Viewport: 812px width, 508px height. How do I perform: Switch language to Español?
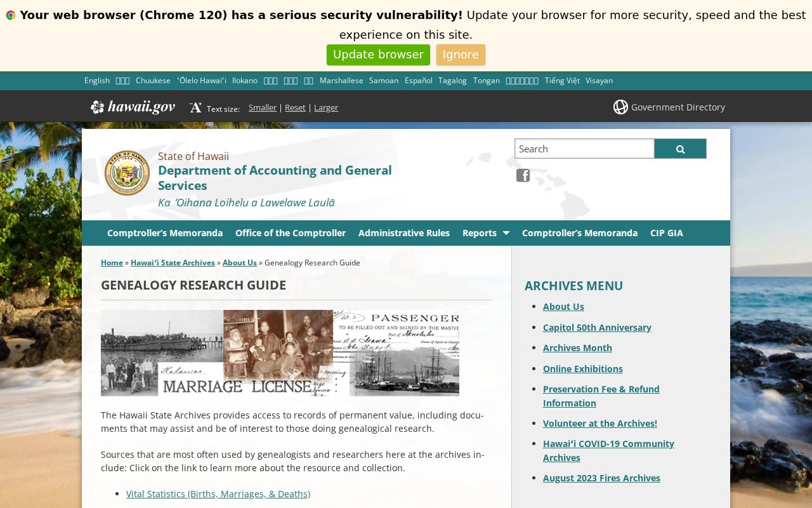[x=419, y=81]
